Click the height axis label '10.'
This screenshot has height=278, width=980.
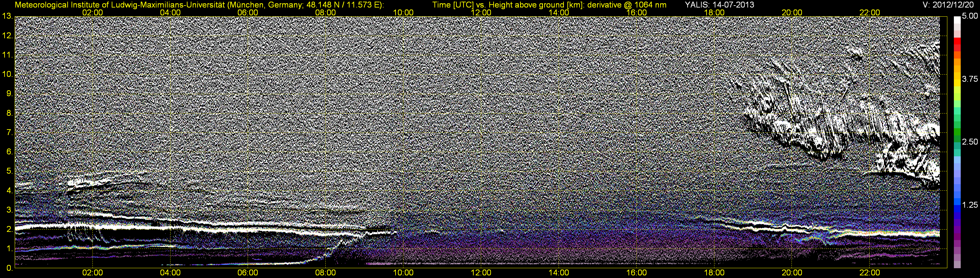(x=7, y=74)
